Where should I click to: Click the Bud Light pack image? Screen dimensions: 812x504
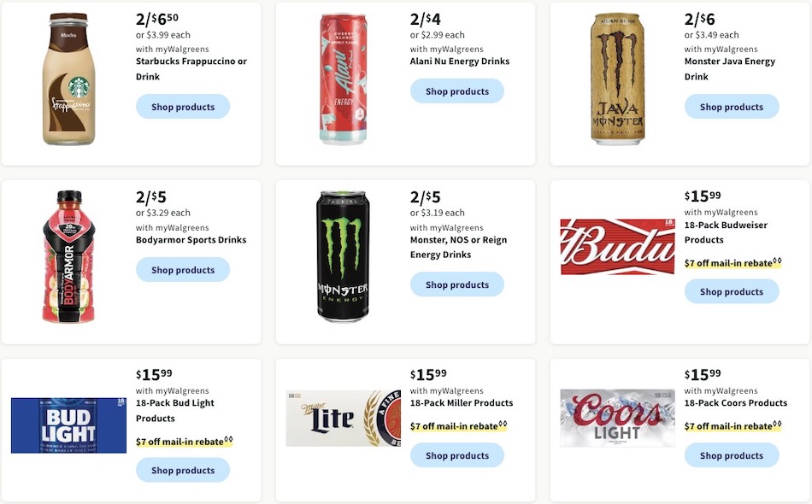pyautogui.click(x=68, y=424)
